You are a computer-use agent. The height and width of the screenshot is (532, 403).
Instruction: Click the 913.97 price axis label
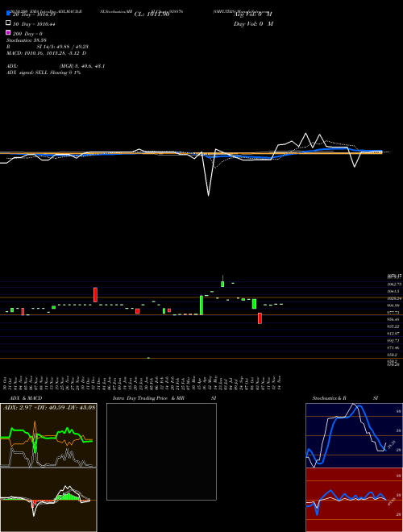[394, 334]
